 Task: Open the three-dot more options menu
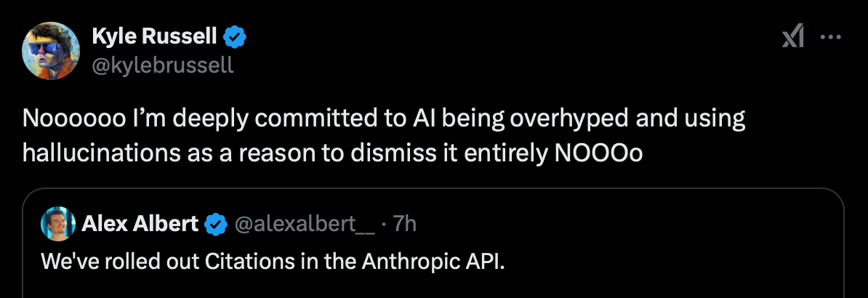click(x=830, y=37)
